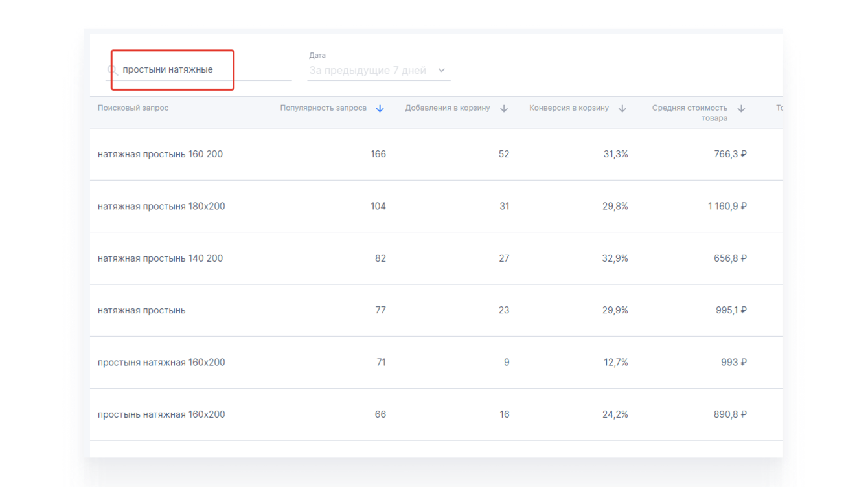Click Поисковый запрос column header

pyautogui.click(x=133, y=108)
